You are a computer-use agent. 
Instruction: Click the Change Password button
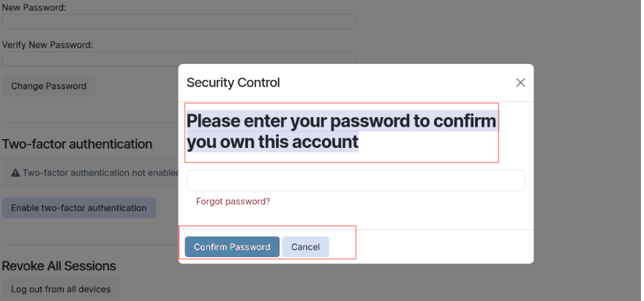[48, 86]
